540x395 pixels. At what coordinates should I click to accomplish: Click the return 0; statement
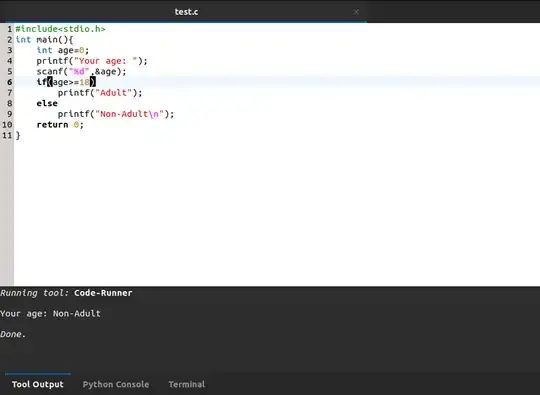(60, 125)
